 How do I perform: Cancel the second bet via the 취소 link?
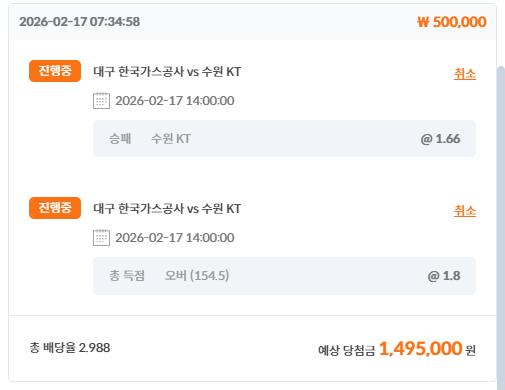(465, 211)
